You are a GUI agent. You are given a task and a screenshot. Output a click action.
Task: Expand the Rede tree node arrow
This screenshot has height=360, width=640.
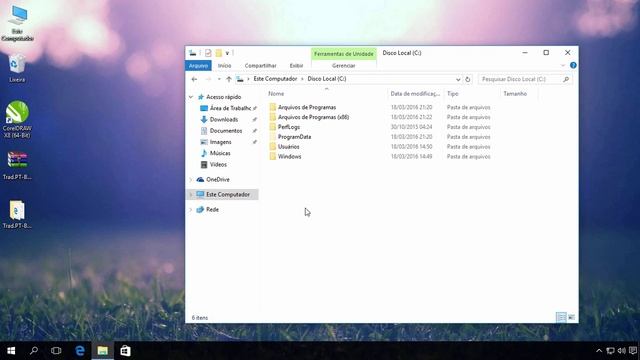[191, 209]
